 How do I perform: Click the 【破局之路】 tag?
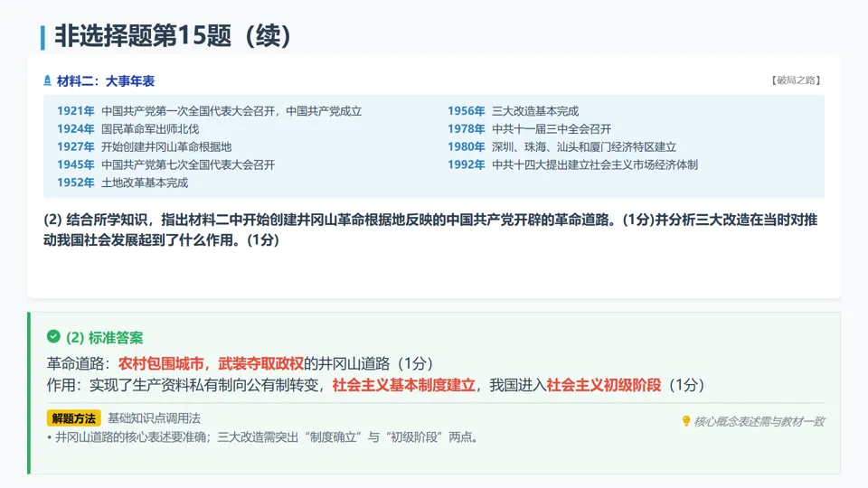click(x=796, y=80)
